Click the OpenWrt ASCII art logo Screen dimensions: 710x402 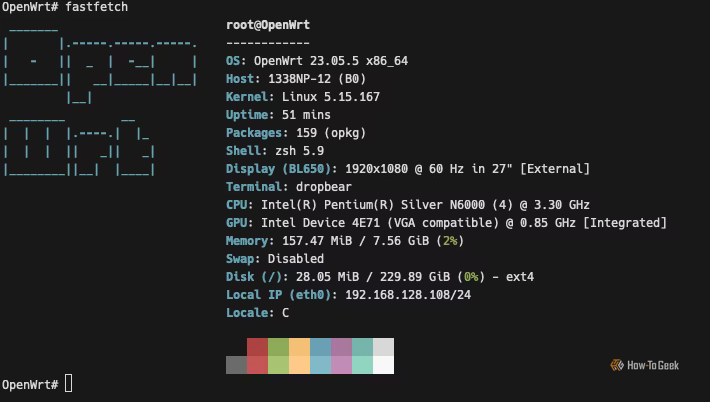[101, 103]
